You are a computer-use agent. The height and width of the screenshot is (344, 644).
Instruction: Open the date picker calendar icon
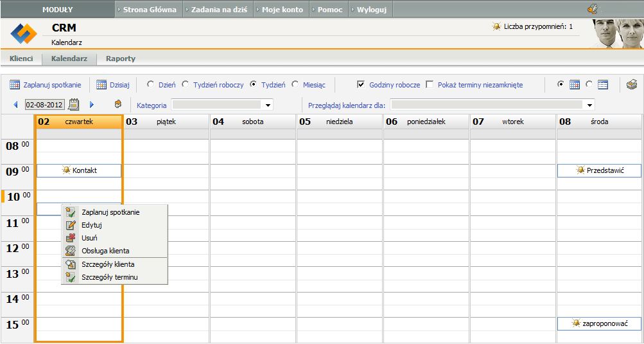(x=74, y=105)
